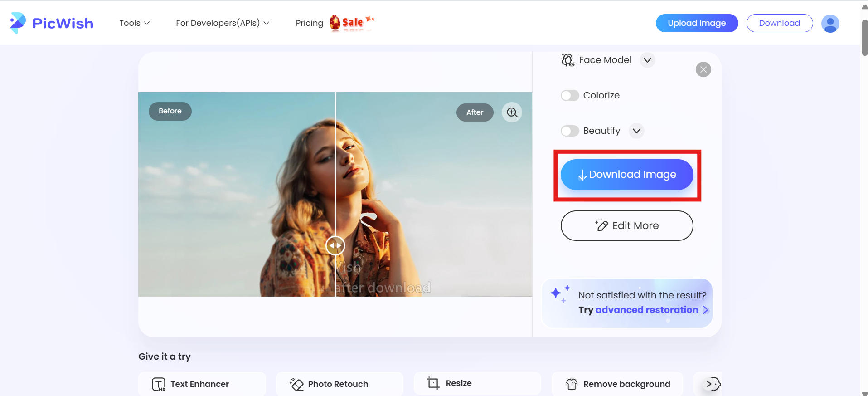Enable the Beautify toggle
Screen dimensions: 868x396
(570, 131)
